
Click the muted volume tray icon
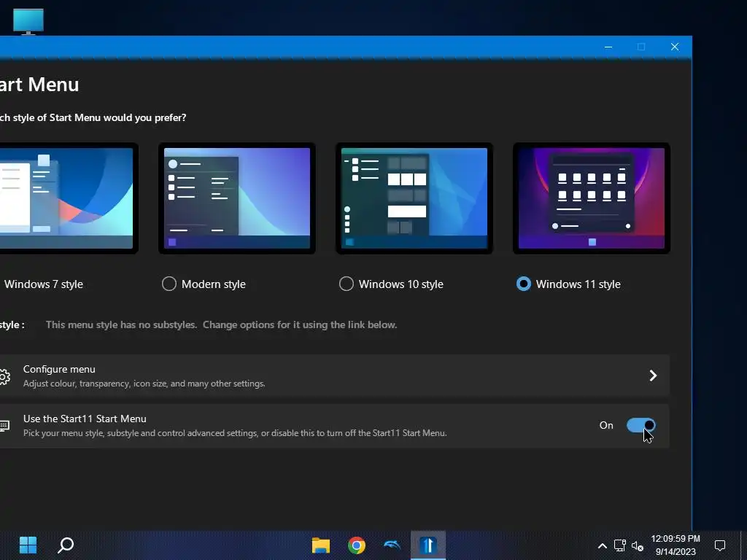point(637,545)
